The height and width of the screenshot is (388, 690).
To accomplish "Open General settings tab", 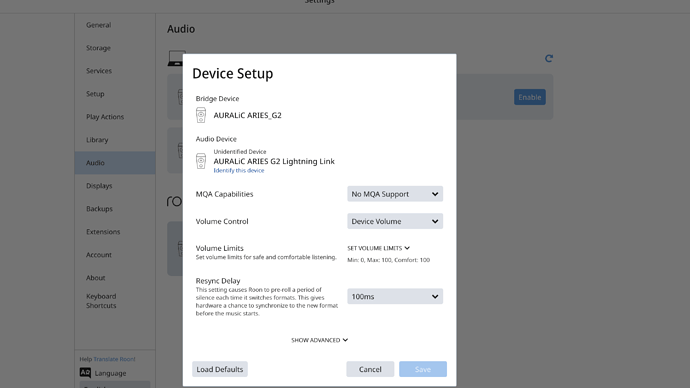I will [x=115, y=25].
